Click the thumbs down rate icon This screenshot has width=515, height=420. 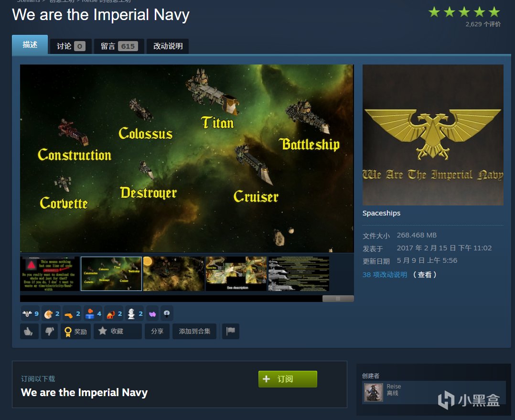(x=49, y=331)
